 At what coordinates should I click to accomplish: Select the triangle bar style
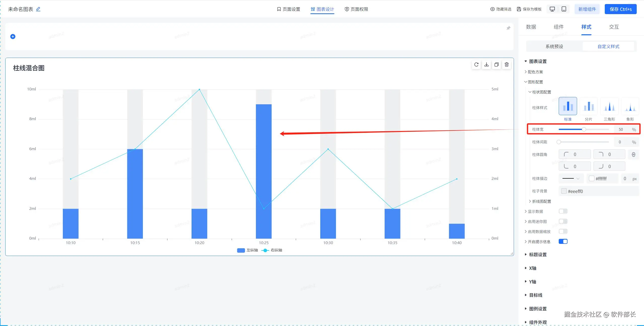(x=609, y=106)
